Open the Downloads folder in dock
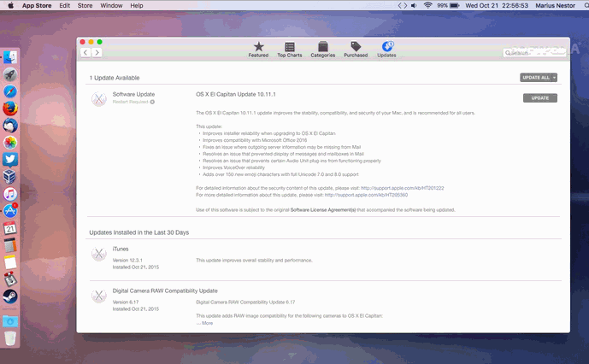The width and height of the screenshot is (589, 364). coord(10,321)
